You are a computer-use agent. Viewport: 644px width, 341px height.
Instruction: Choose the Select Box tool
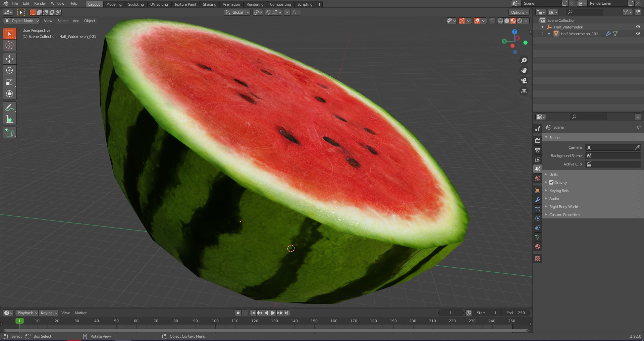tap(9, 33)
